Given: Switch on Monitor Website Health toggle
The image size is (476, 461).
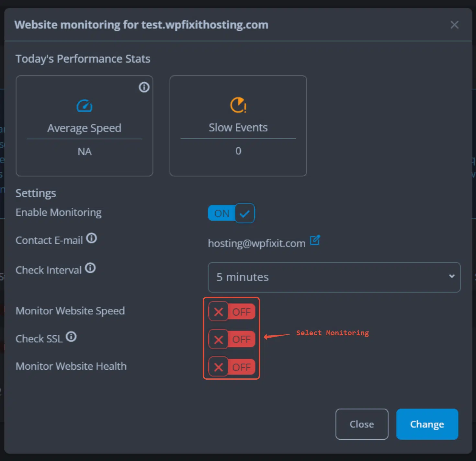Looking at the screenshot, I should coord(232,367).
